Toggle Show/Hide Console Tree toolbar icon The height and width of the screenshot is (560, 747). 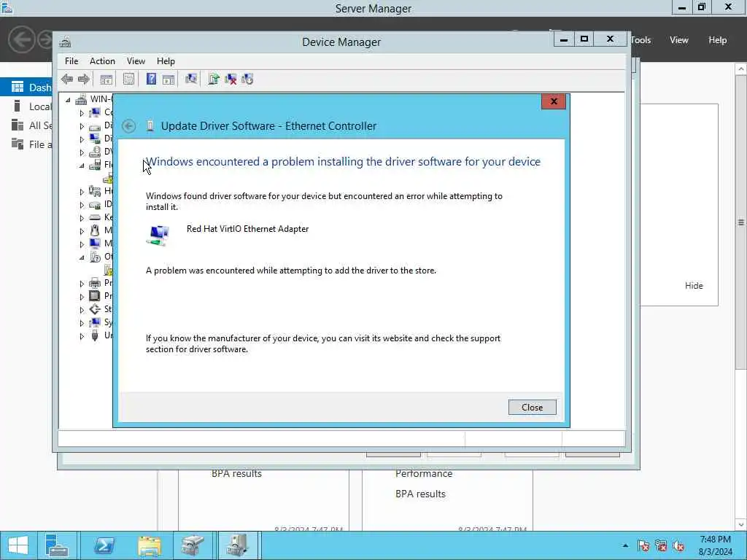106,79
